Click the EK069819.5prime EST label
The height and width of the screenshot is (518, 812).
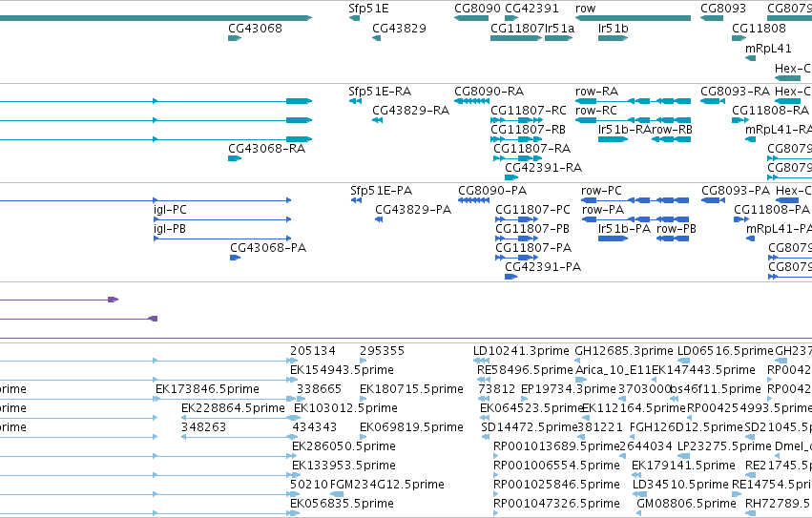[x=411, y=427]
